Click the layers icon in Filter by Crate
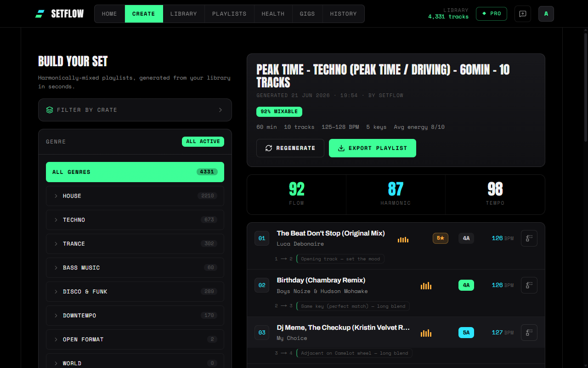The image size is (588, 368). point(50,110)
